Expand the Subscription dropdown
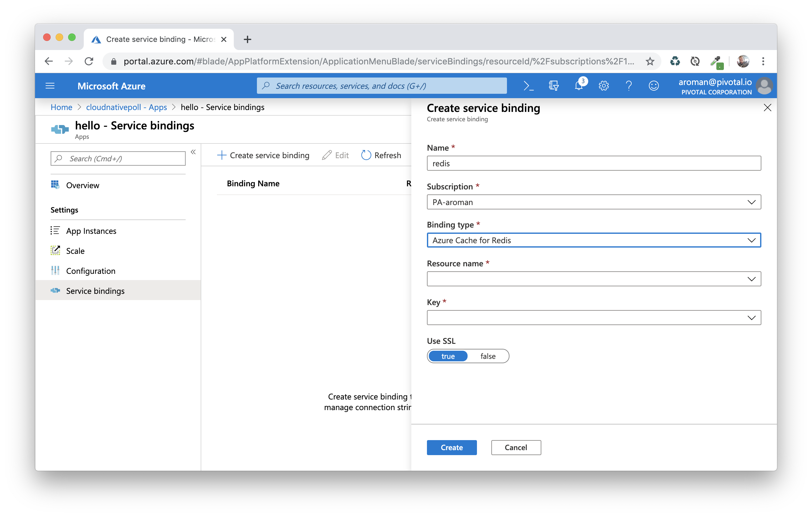Screen dimensions: 812x517 594,202
